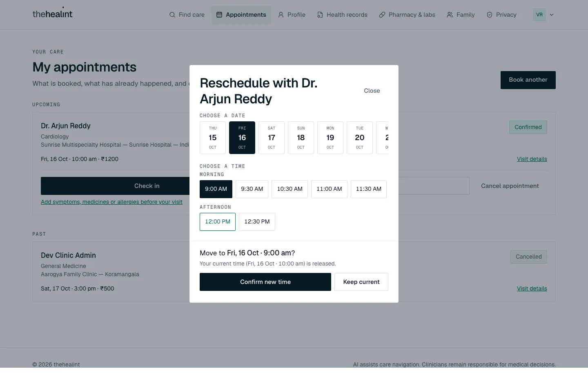Close the reschedule dialog
Image resolution: width=588 pixels, height=382 pixels.
point(372,91)
